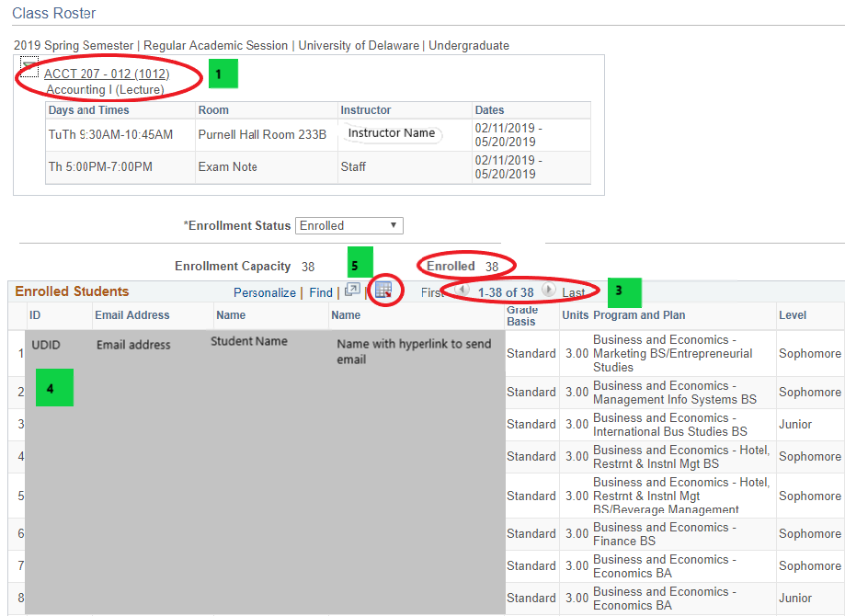Click the Instructor column heading

click(365, 110)
